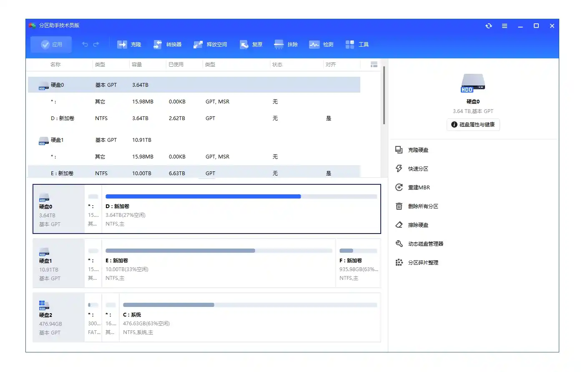Select C: 系统 partition in disk map

click(x=250, y=317)
